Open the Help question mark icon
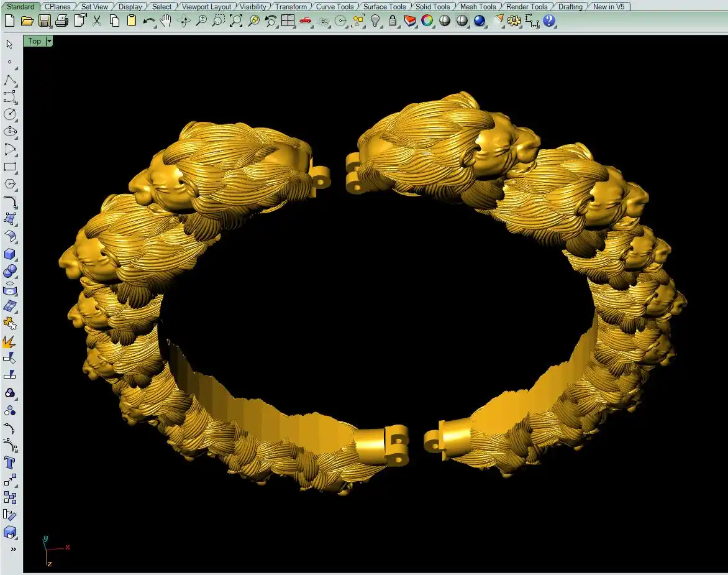Image resolution: width=728 pixels, height=575 pixels. (549, 21)
